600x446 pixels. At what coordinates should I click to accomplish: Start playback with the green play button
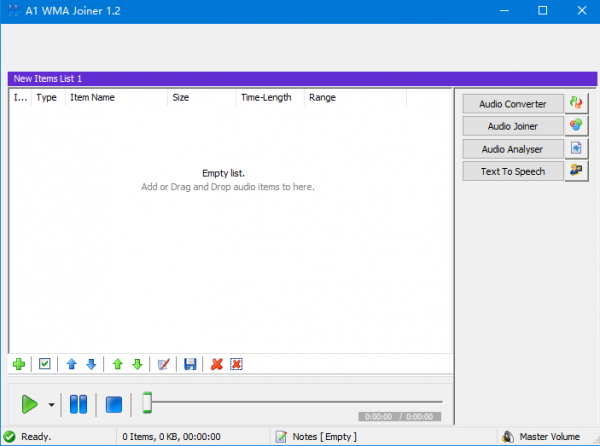pos(29,404)
